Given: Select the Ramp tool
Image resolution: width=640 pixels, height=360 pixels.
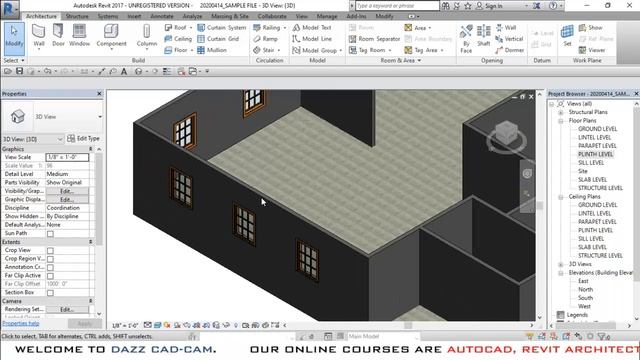Looking at the screenshot, I should pos(265,39).
